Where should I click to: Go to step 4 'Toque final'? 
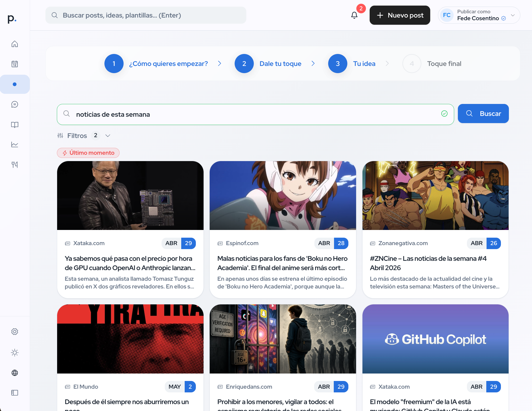click(x=432, y=64)
